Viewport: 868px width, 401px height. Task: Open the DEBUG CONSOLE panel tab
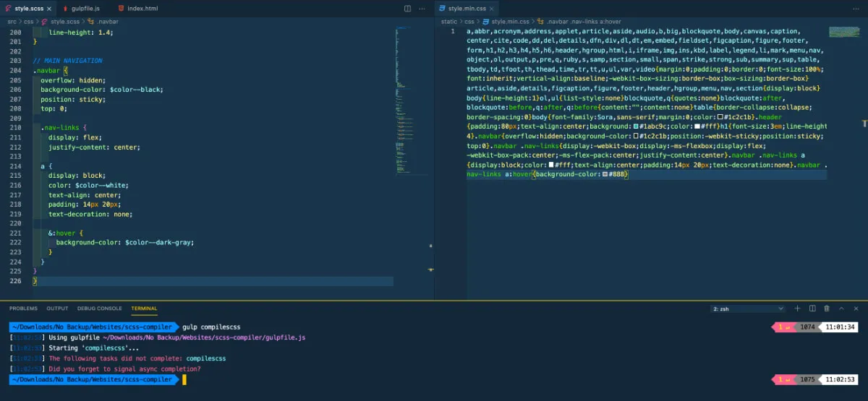pyautogui.click(x=100, y=309)
